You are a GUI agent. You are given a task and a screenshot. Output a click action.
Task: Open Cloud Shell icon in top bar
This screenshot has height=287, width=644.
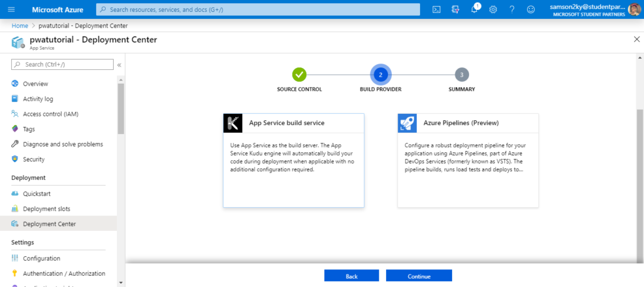click(436, 9)
